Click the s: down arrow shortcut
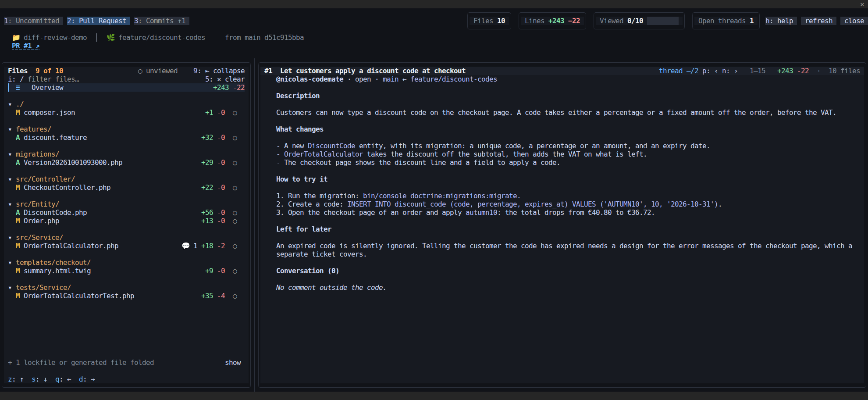 tap(39, 379)
